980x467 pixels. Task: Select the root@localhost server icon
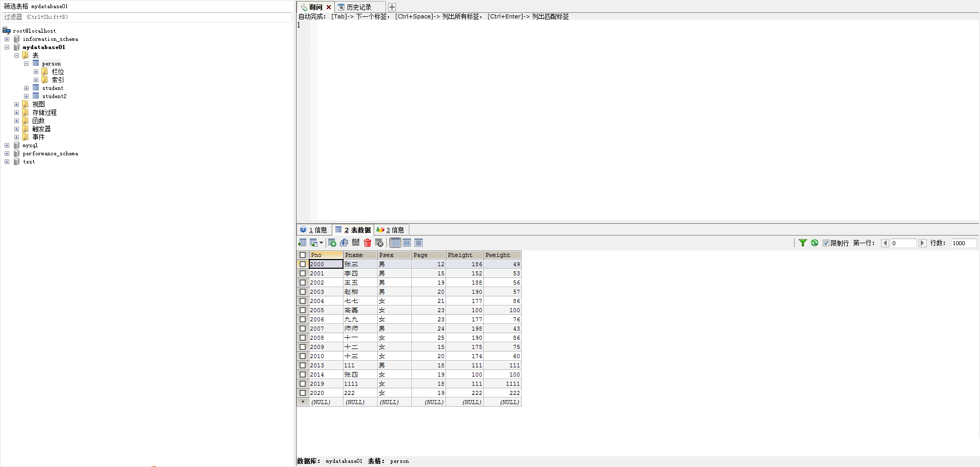coord(7,31)
